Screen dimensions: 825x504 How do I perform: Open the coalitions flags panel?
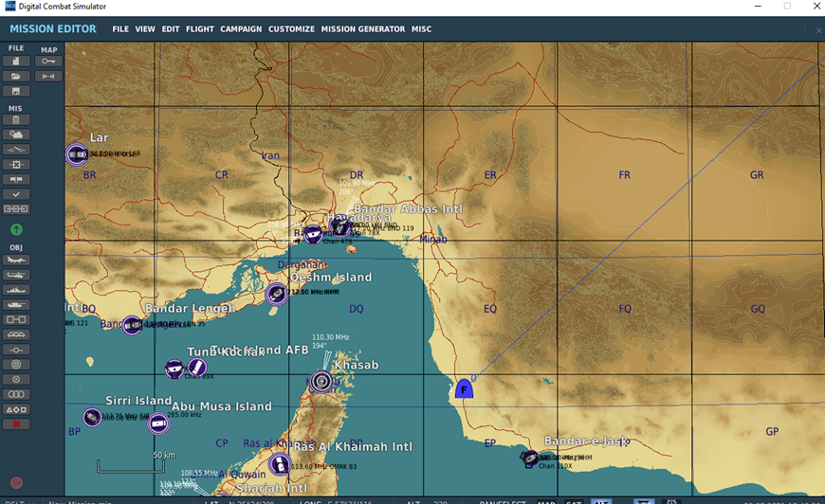[16, 179]
